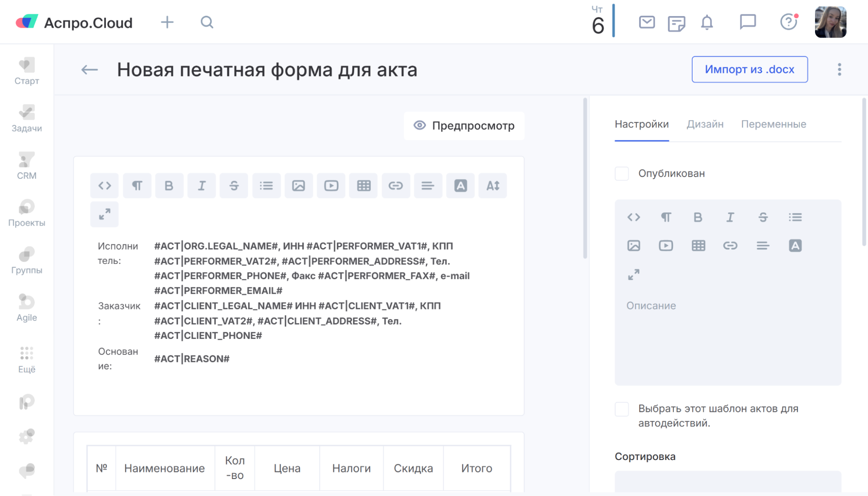
Task: Click the Импорт из .docx button
Action: (749, 69)
